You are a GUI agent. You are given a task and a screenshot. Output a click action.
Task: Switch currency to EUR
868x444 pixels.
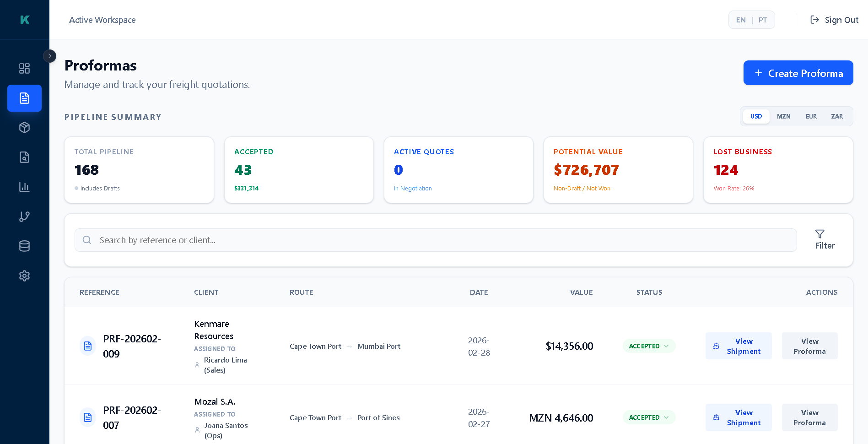click(811, 116)
